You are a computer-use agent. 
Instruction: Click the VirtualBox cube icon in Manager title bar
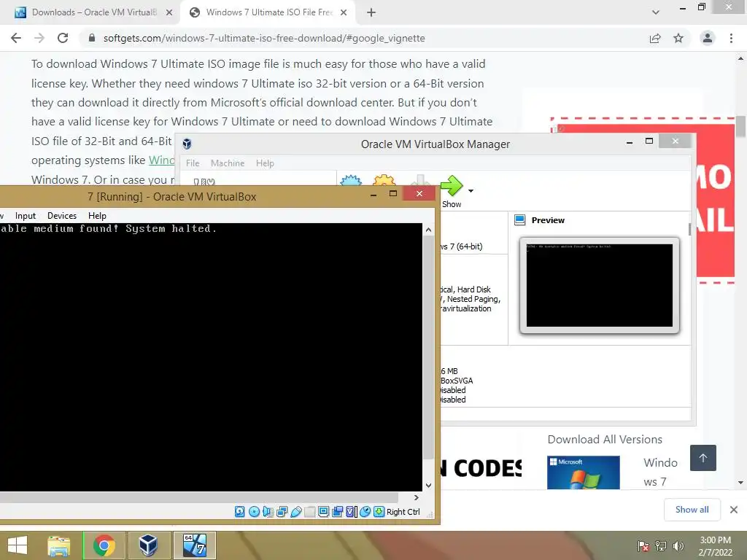187,144
